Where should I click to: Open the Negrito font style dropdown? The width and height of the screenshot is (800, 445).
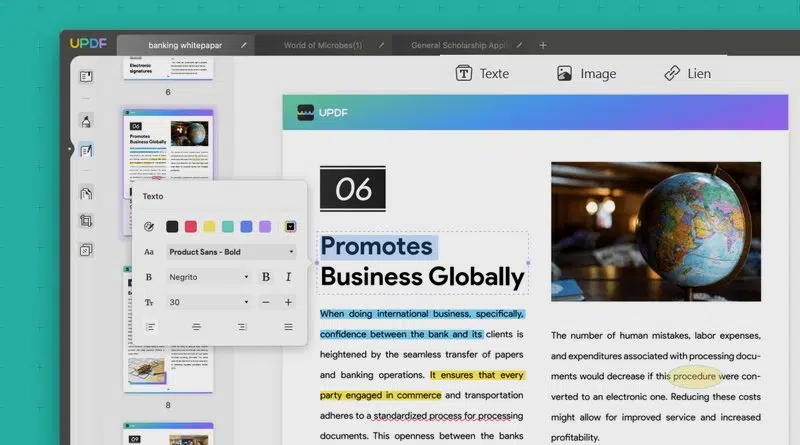point(209,277)
